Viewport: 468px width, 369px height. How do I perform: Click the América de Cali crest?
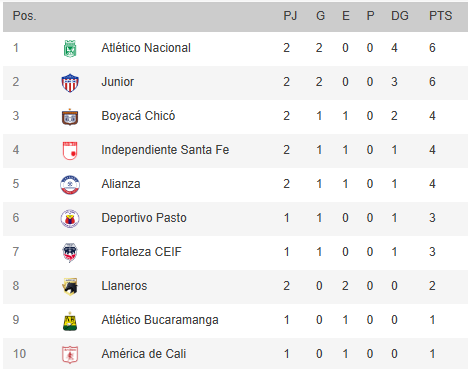coord(70,354)
